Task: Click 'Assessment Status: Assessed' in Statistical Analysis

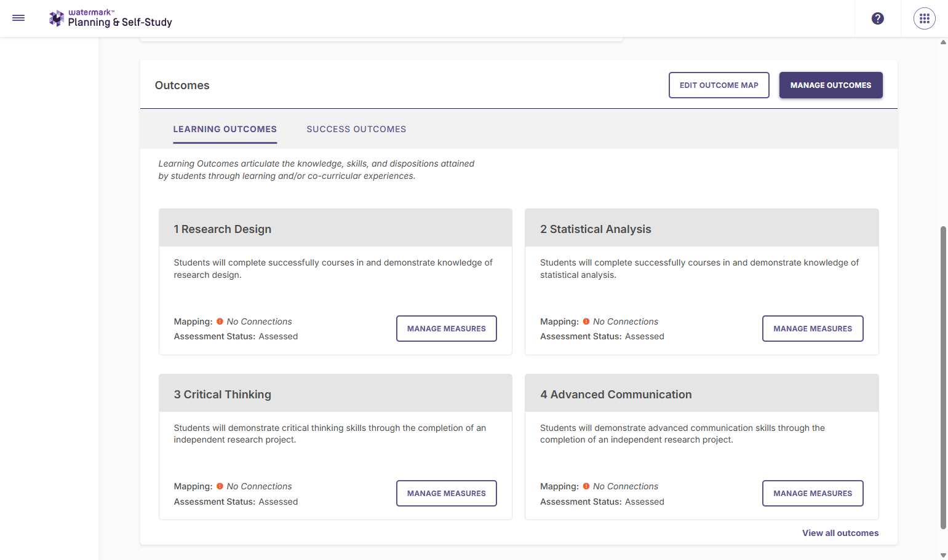Action: tap(602, 336)
